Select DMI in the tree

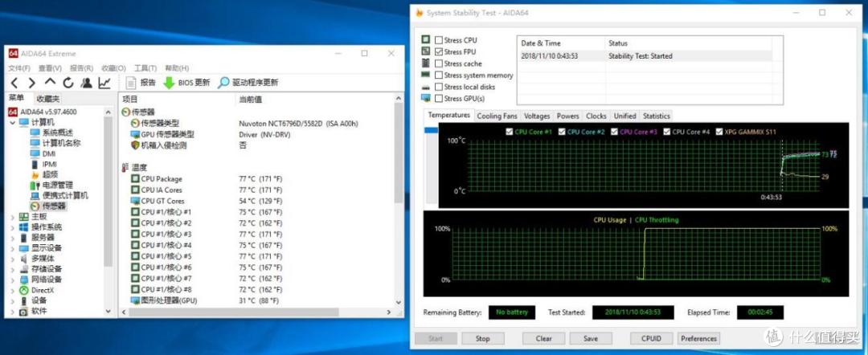pos(43,153)
